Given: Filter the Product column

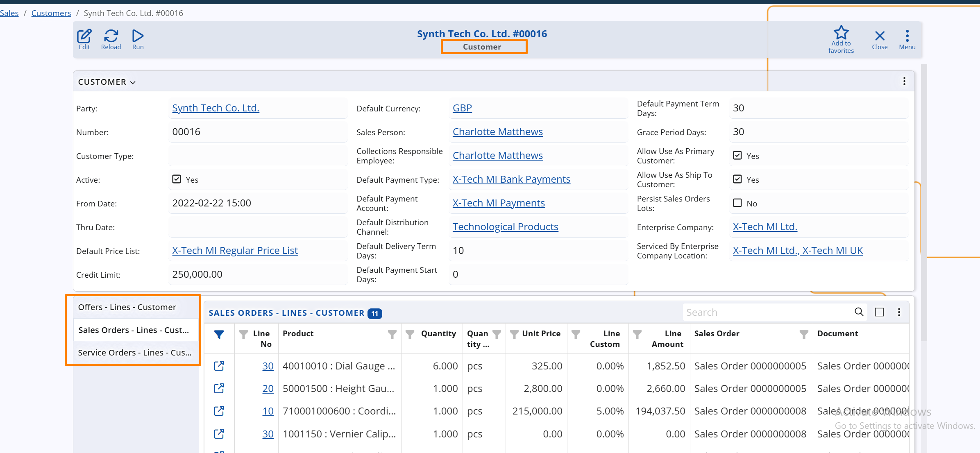Looking at the screenshot, I should coord(392,335).
